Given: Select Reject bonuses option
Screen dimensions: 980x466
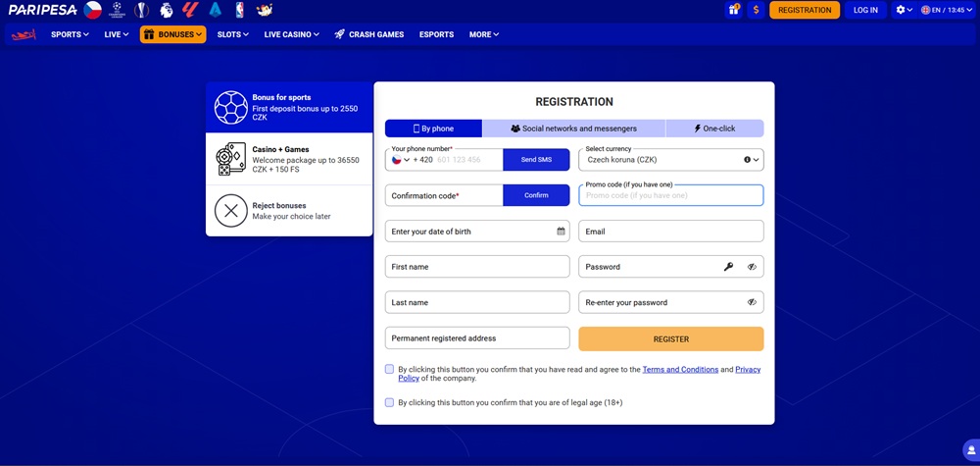Looking at the screenshot, I should point(289,211).
